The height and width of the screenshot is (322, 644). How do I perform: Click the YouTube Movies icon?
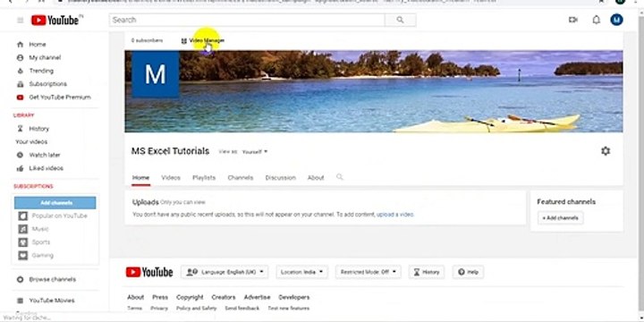coord(20,301)
